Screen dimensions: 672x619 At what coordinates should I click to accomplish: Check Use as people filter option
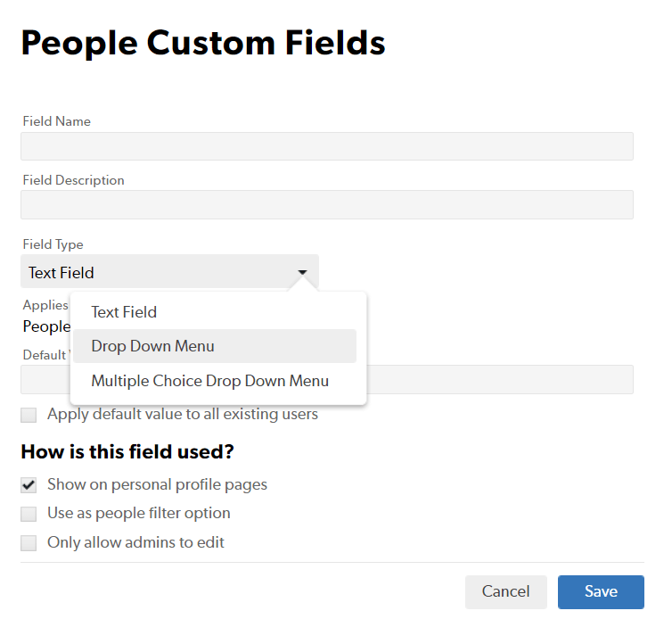(29, 514)
